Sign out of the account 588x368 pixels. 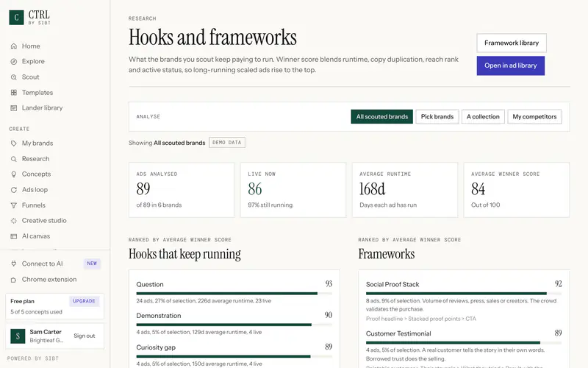pyautogui.click(x=85, y=336)
